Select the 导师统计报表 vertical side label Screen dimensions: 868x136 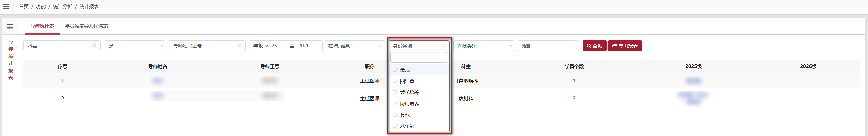click(11, 60)
